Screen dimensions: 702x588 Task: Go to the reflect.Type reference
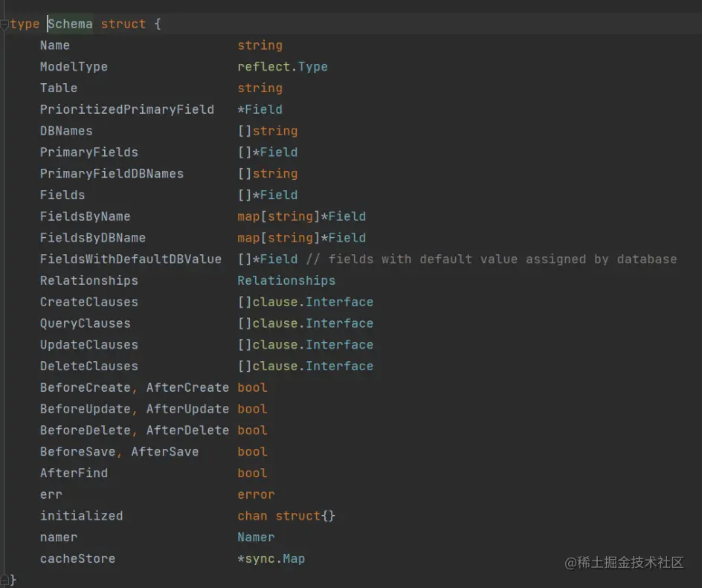tap(283, 67)
